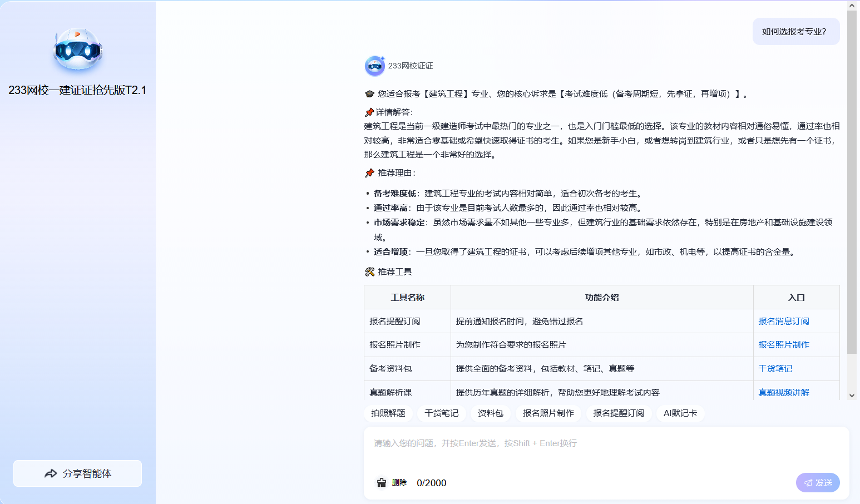860x504 pixels.
Task: Open the 报名照片制作 quick action chip
Action: [548, 413]
